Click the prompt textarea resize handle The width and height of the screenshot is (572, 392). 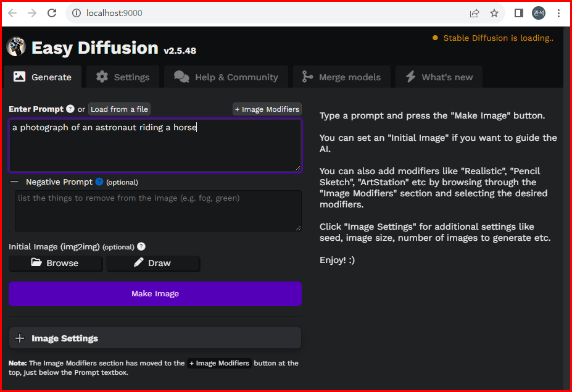(297, 168)
